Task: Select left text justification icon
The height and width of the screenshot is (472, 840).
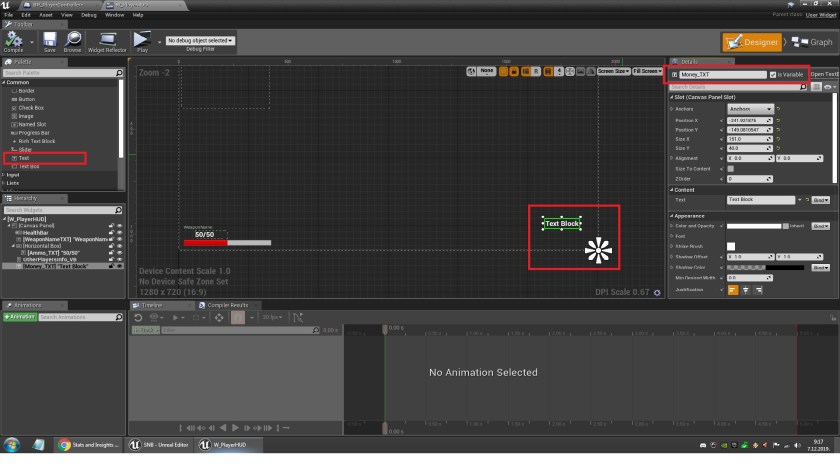Action: pyautogui.click(x=733, y=289)
